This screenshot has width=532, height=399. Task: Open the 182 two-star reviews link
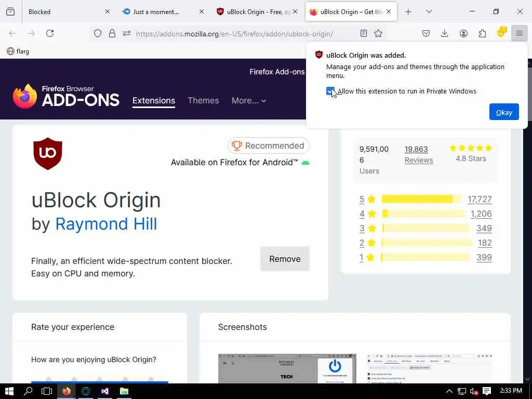(x=485, y=243)
